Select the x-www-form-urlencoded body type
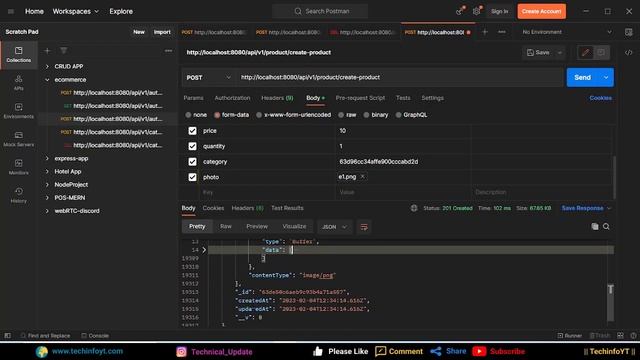 tap(259, 115)
